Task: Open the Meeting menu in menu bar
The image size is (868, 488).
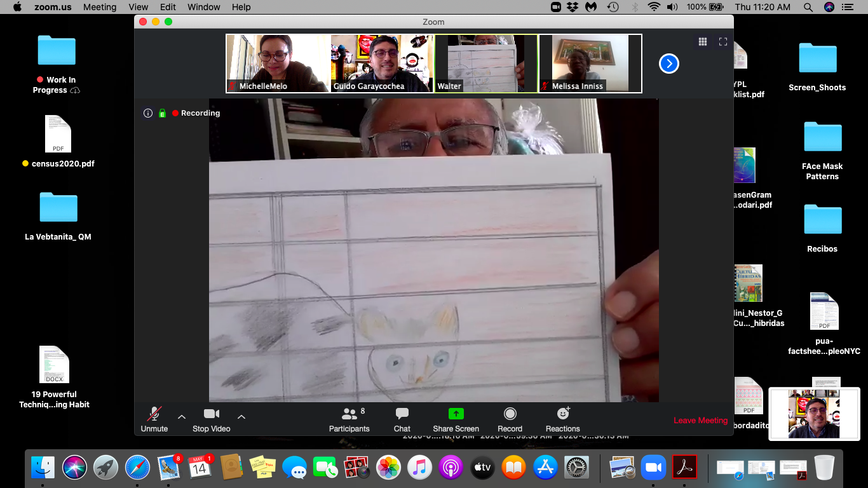Action: point(100,7)
